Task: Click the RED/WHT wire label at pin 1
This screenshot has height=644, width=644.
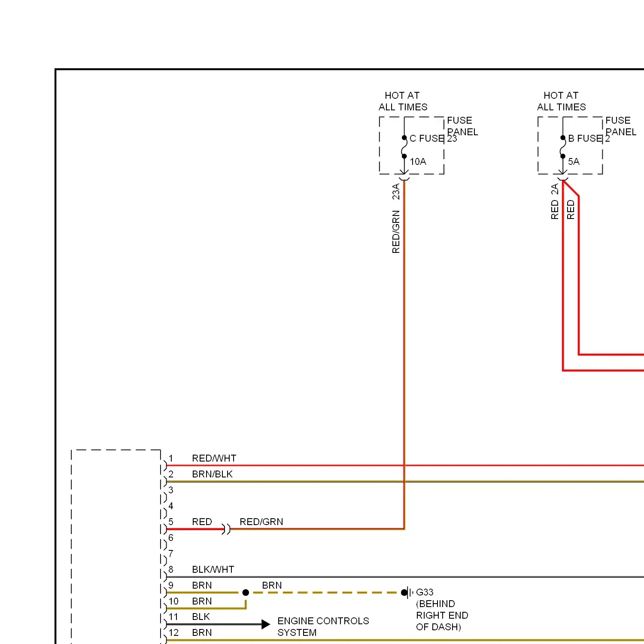Action: coord(214,458)
